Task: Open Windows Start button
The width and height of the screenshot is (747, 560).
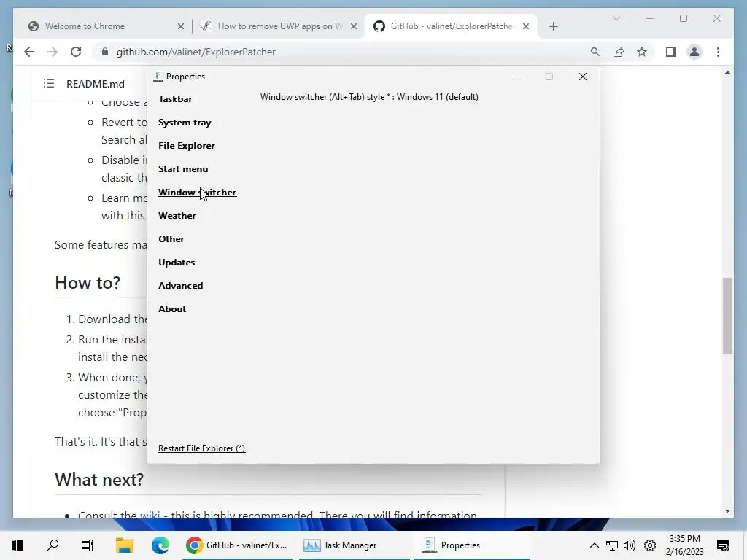Action: click(x=18, y=545)
